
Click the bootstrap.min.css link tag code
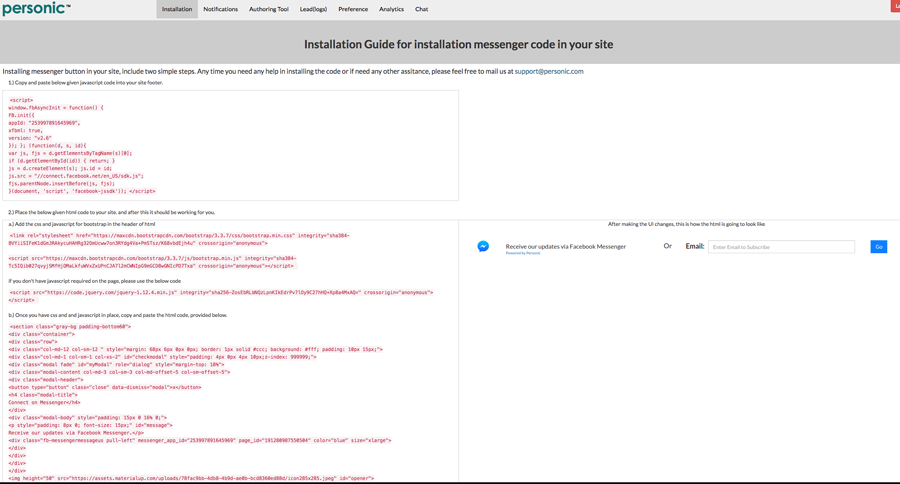(179, 239)
